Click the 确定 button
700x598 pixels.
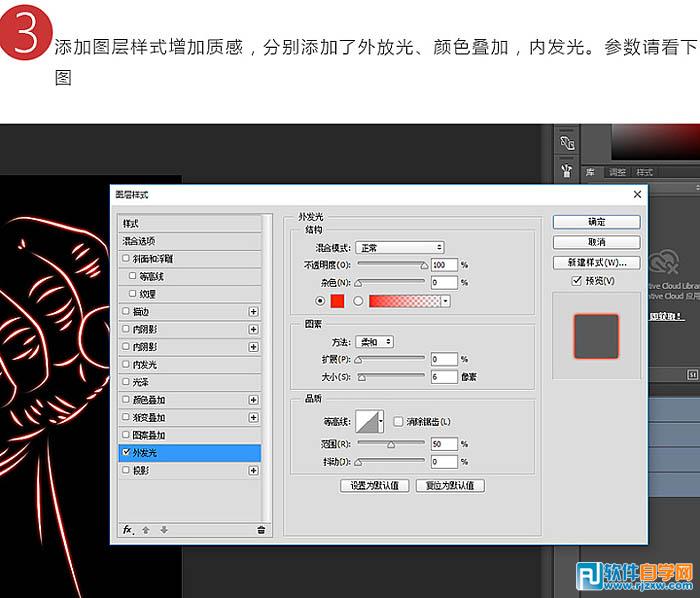(x=596, y=222)
